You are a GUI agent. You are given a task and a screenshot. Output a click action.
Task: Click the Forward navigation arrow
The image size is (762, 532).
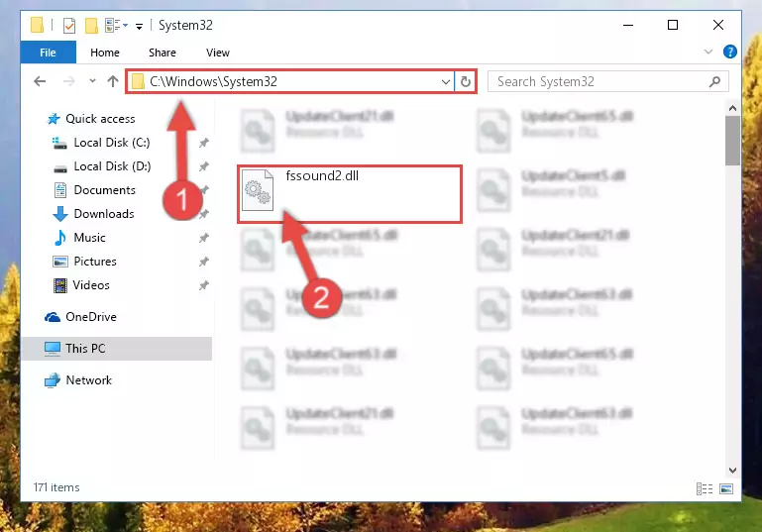pyautogui.click(x=69, y=81)
